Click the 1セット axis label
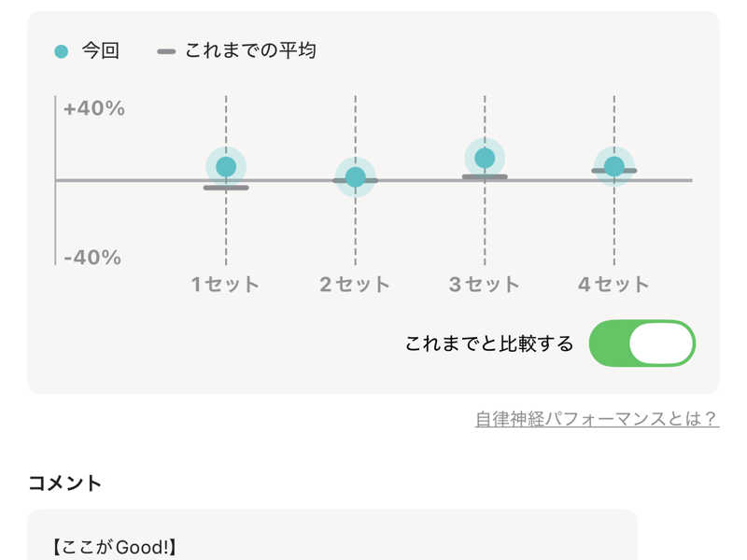Screen dimensions: 747x560 point(226,285)
